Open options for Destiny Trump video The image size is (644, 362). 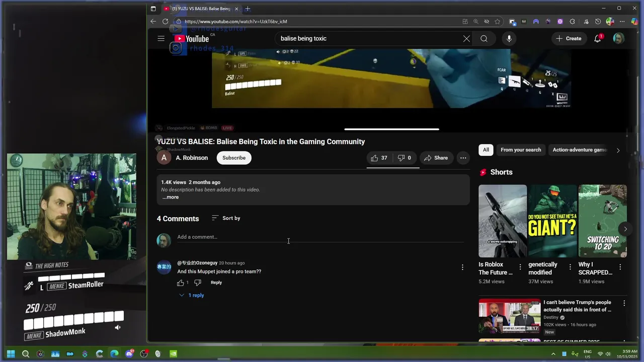tap(624, 303)
